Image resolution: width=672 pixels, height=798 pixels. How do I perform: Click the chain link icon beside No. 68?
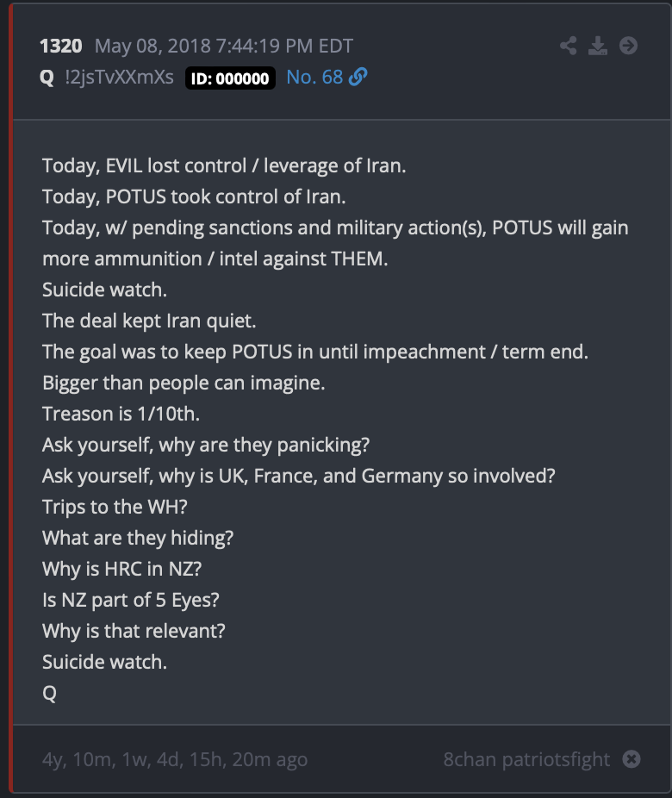[358, 77]
